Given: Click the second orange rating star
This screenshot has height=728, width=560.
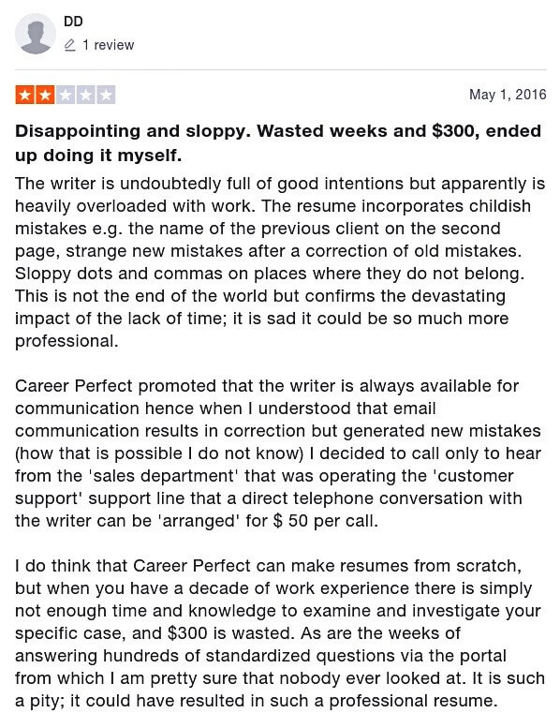Looking at the screenshot, I should pos(45,96).
